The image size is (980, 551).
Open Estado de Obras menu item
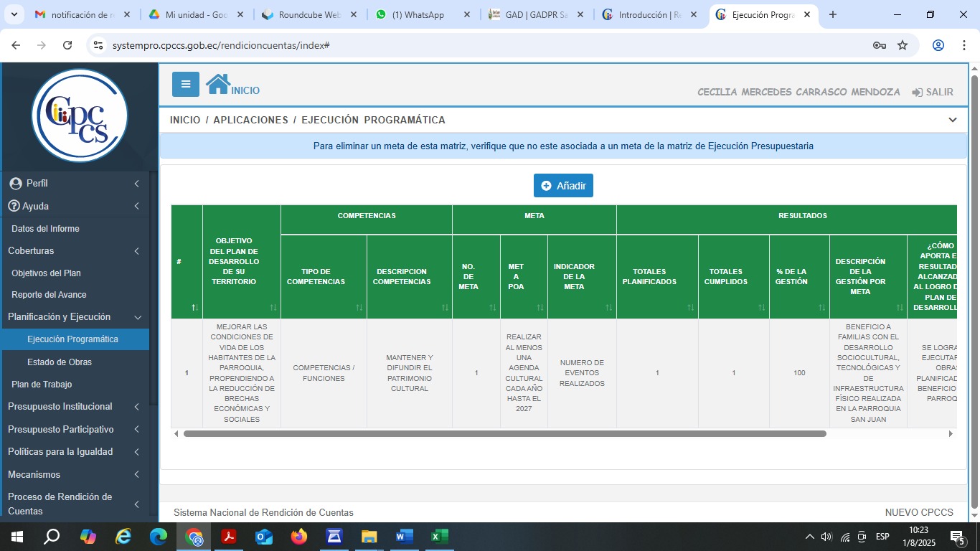60,362
